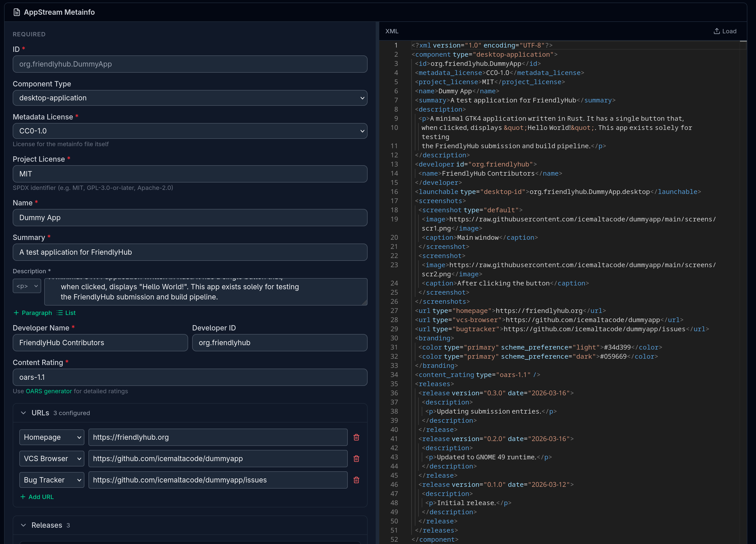The height and width of the screenshot is (544, 756).
Task: Select the Dummy App name field
Action: tap(190, 217)
